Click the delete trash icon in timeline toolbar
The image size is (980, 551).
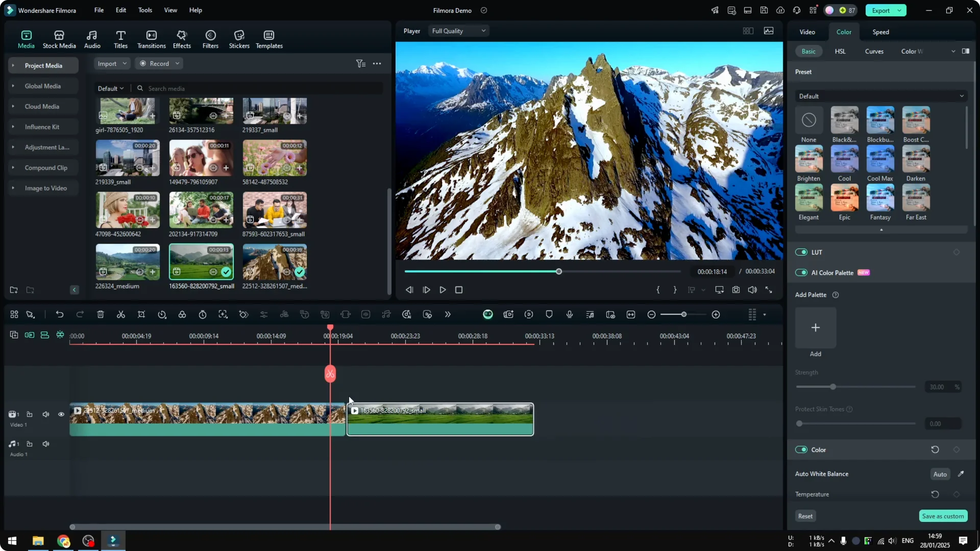[x=101, y=314]
